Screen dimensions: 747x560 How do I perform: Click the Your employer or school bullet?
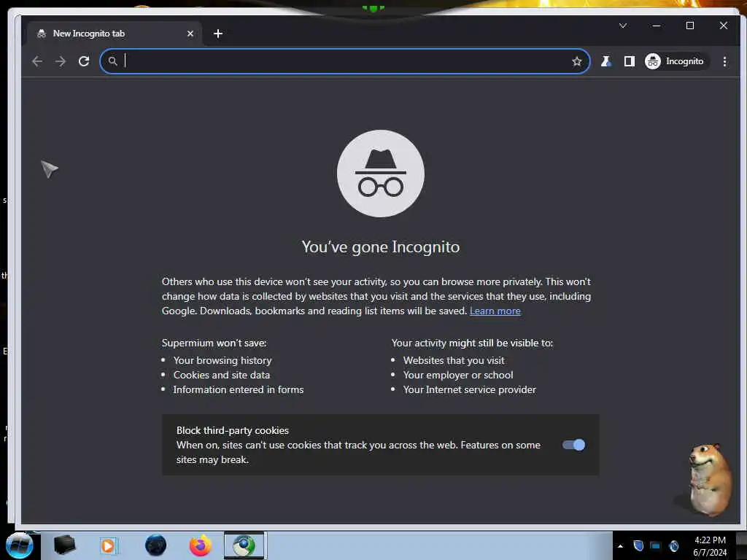tap(458, 375)
